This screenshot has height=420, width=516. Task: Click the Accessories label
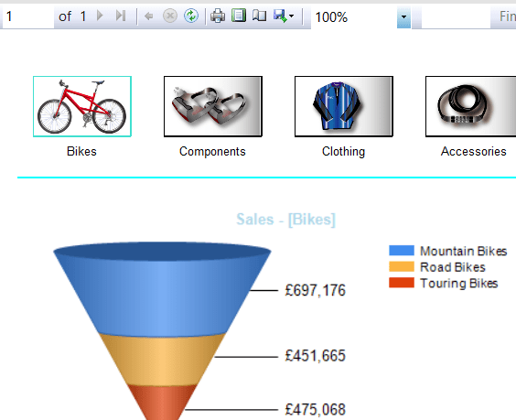click(x=474, y=151)
